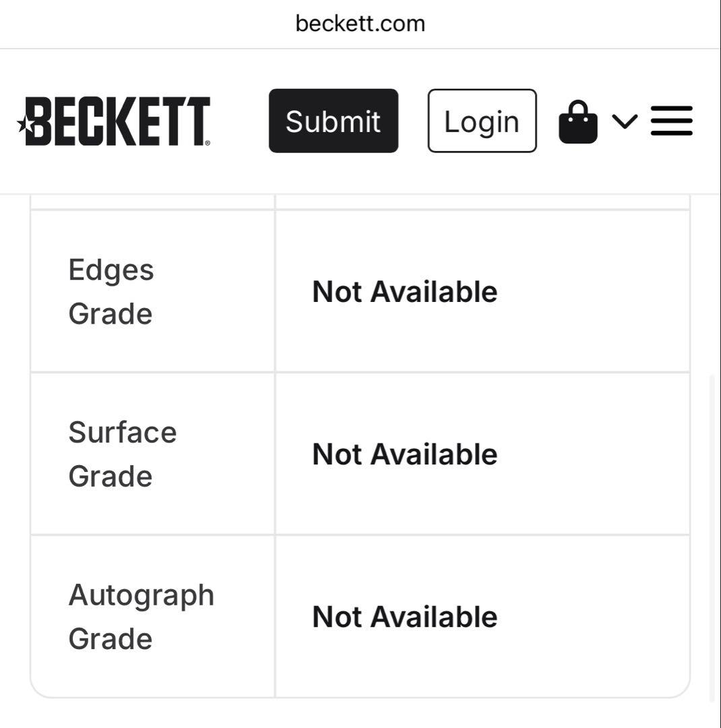The width and height of the screenshot is (721, 728).
Task: Open the shopping bag cart
Action: point(577,122)
